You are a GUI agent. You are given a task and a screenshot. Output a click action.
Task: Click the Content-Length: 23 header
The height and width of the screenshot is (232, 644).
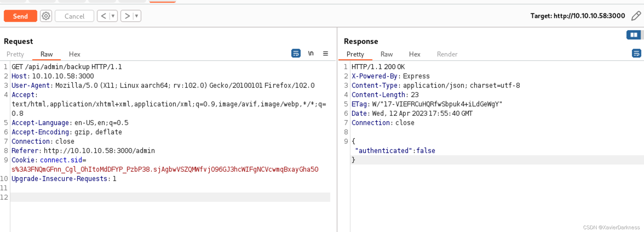(385, 95)
